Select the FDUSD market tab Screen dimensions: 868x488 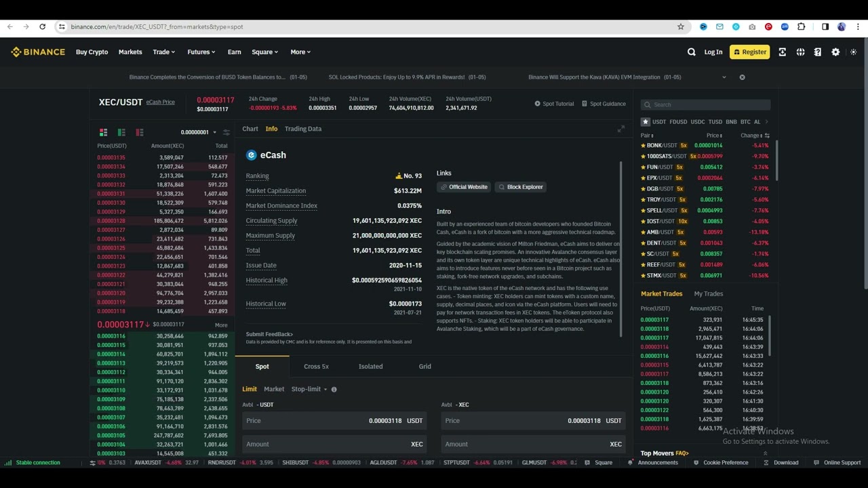point(678,122)
